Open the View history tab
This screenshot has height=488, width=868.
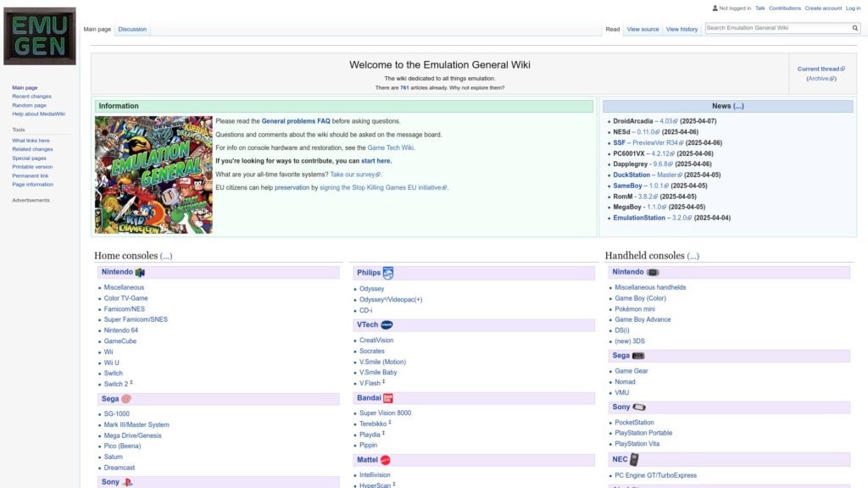(x=682, y=29)
